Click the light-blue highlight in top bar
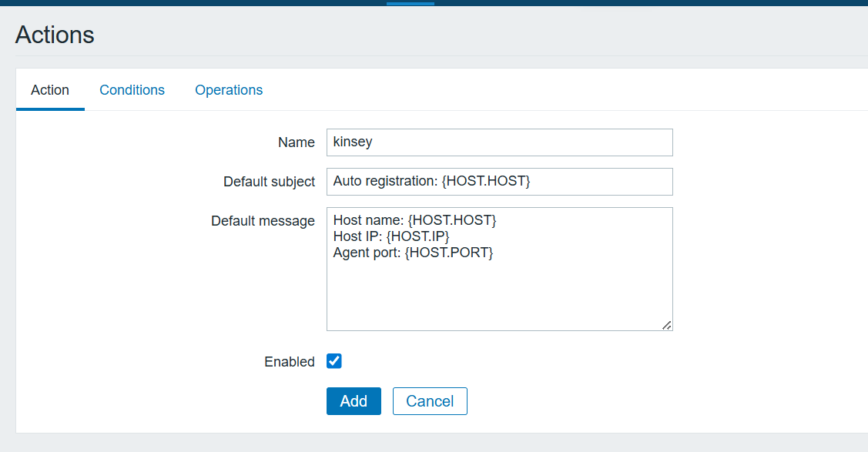This screenshot has height=452, width=868. point(410,3)
